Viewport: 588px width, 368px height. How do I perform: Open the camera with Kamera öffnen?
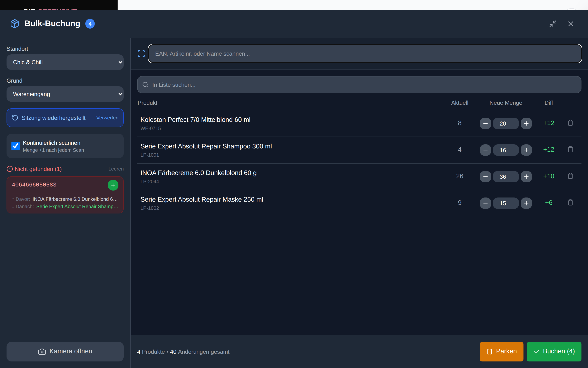coord(65,351)
